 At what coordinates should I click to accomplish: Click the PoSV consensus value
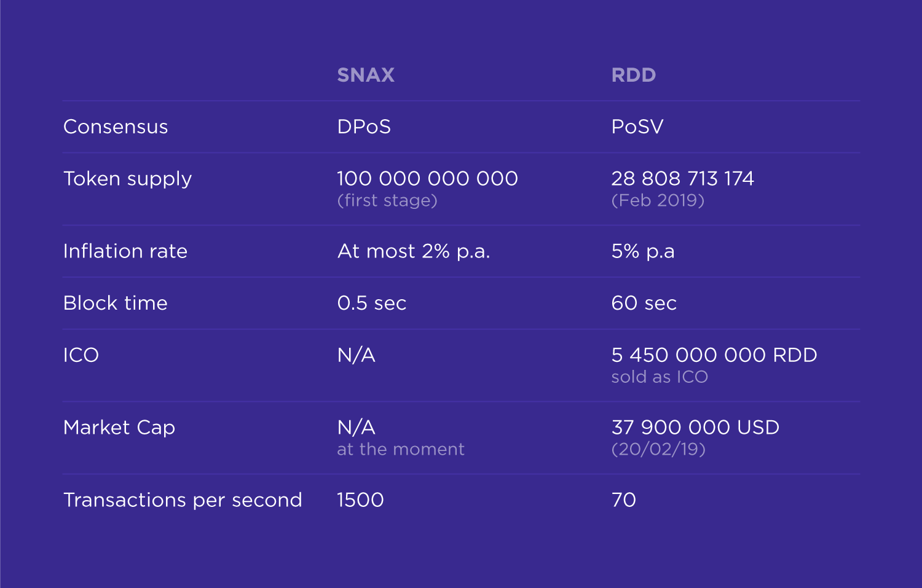point(637,127)
